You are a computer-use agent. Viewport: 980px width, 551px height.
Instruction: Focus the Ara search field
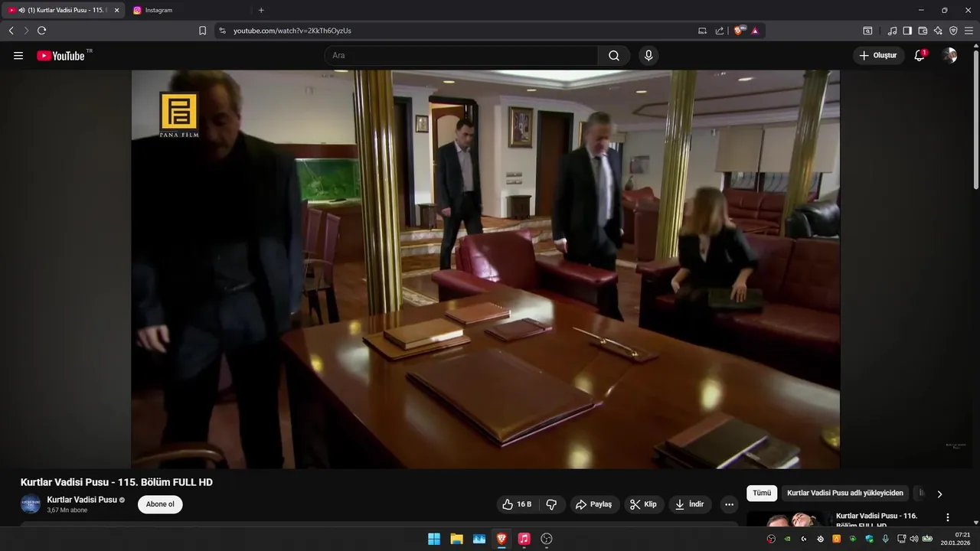[461, 56]
